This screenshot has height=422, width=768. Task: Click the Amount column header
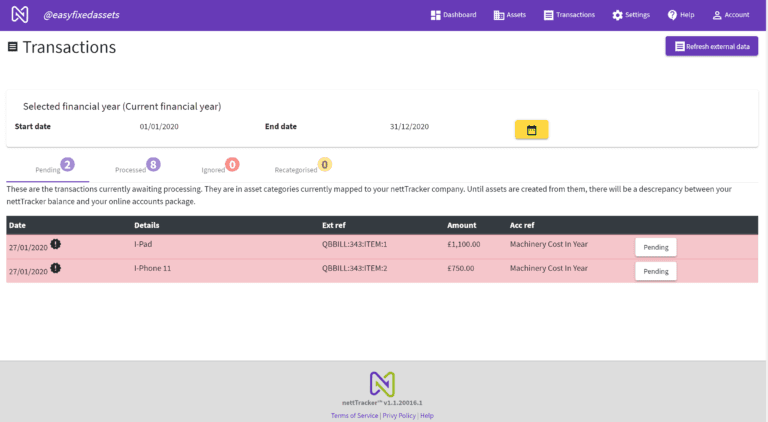pyautogui.click(x=461, y=225)
